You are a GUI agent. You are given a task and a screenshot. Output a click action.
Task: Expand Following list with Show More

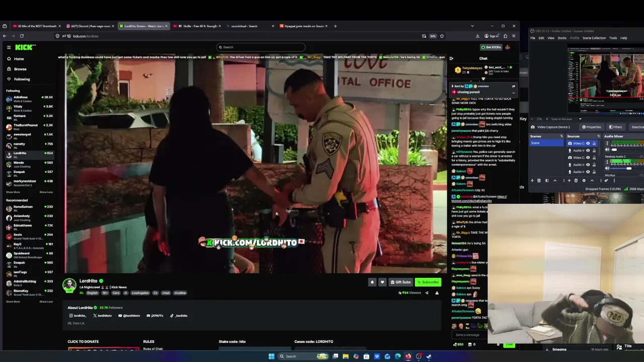(13, 192)
